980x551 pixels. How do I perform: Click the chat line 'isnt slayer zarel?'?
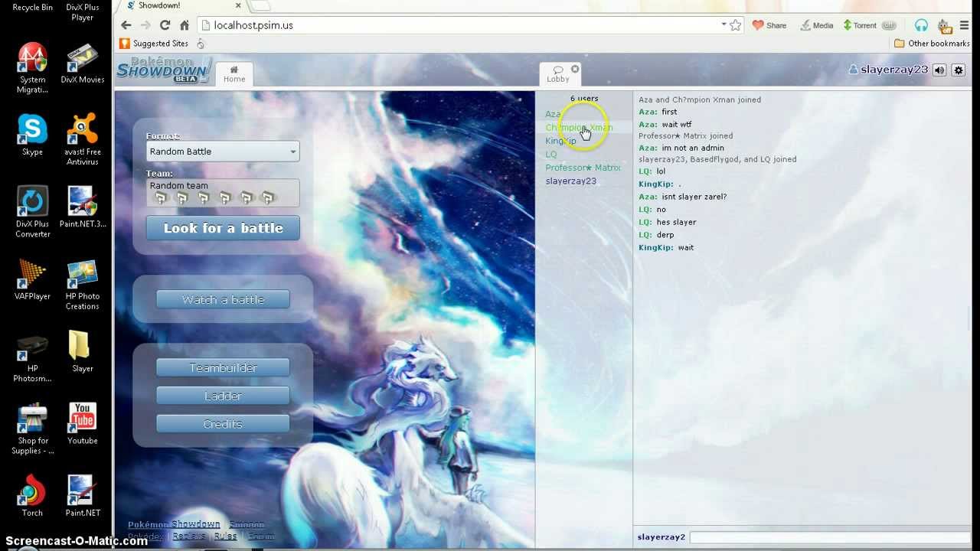pos(694,197)
